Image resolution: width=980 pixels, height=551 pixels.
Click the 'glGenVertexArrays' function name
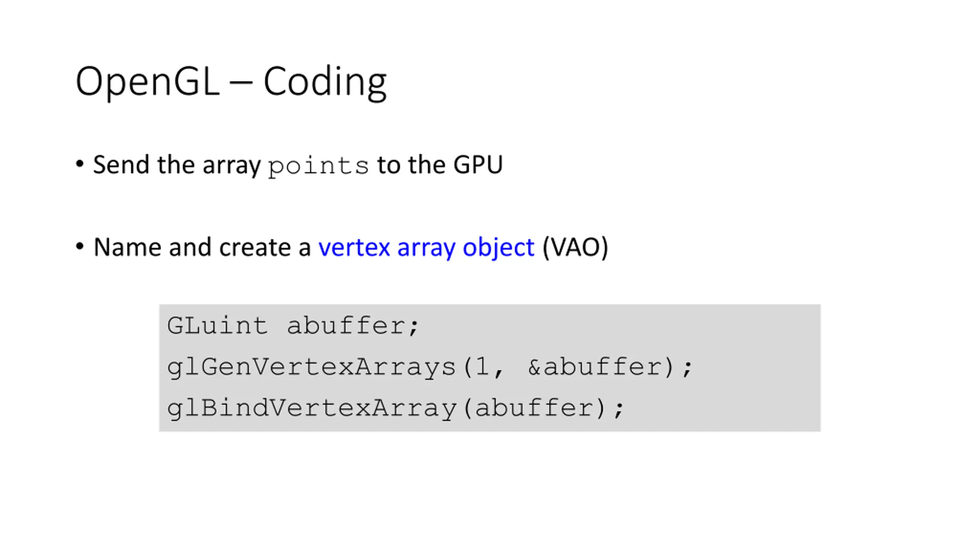coord(311,368)
